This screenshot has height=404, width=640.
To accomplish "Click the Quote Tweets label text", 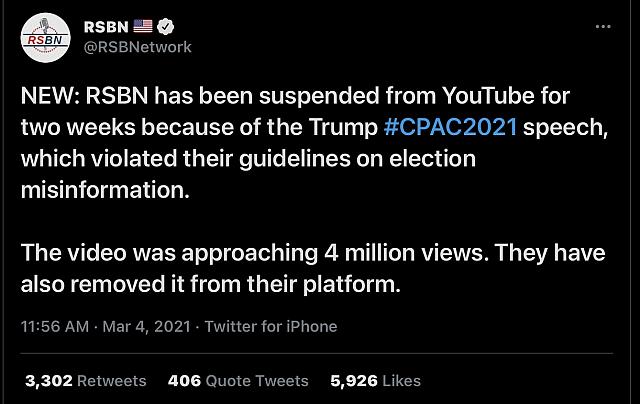I will click(x=258, y=381).
